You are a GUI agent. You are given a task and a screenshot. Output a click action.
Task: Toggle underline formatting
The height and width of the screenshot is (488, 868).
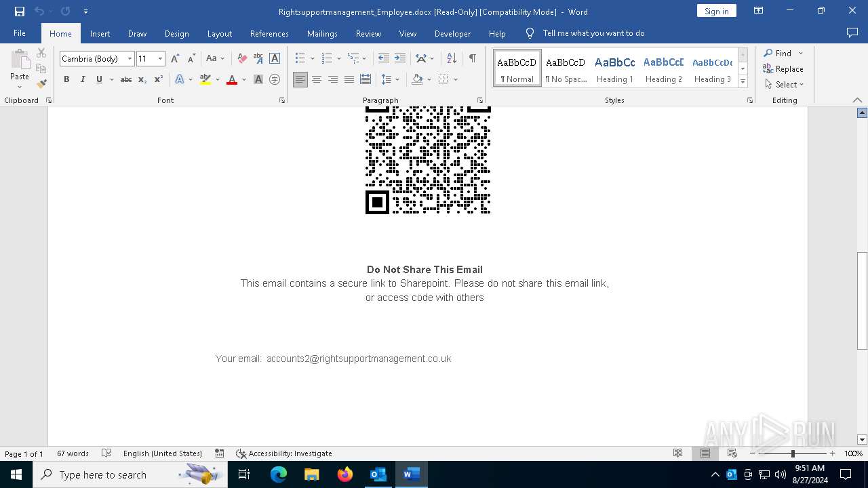coord(99,79)
